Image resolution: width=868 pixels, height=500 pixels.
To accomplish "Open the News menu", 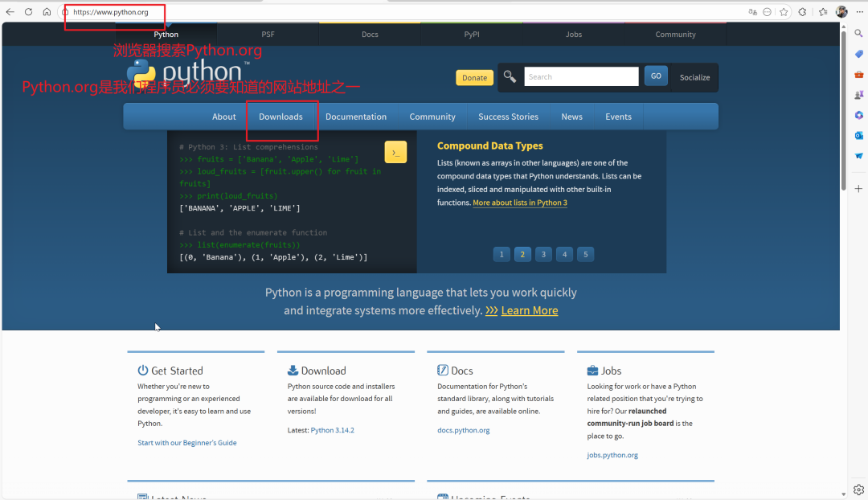I will (572, 117).
